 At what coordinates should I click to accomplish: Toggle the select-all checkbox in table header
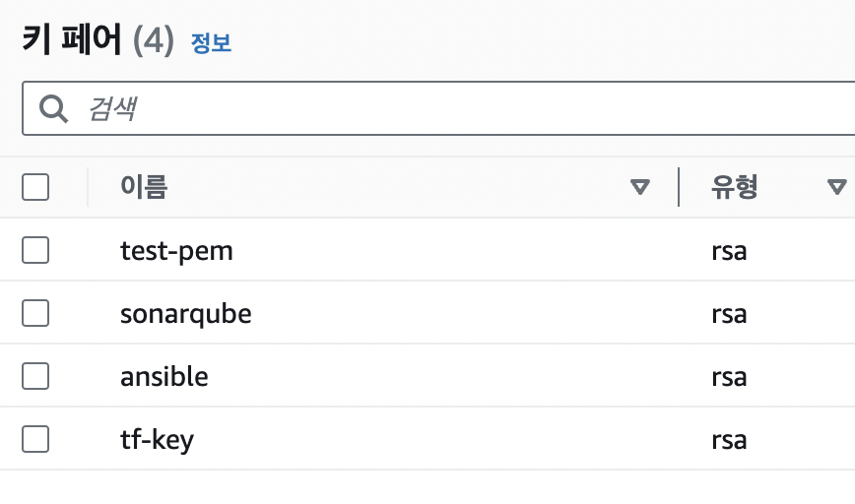click(x=35, y=187)
